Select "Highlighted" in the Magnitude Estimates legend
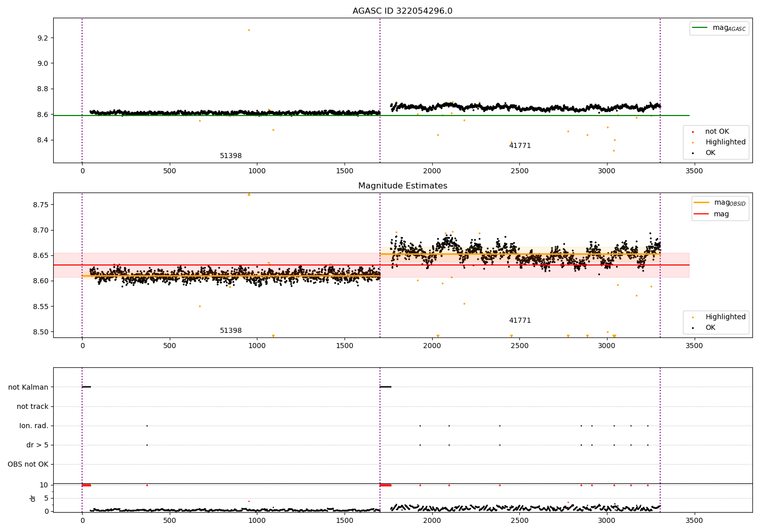 pos(725,317)
